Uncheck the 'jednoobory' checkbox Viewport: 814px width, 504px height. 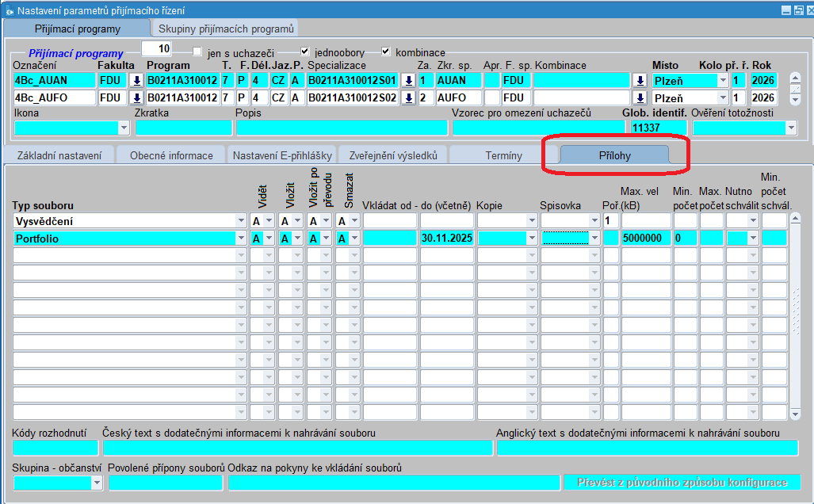pyautogui.click(x=305, y=52)
